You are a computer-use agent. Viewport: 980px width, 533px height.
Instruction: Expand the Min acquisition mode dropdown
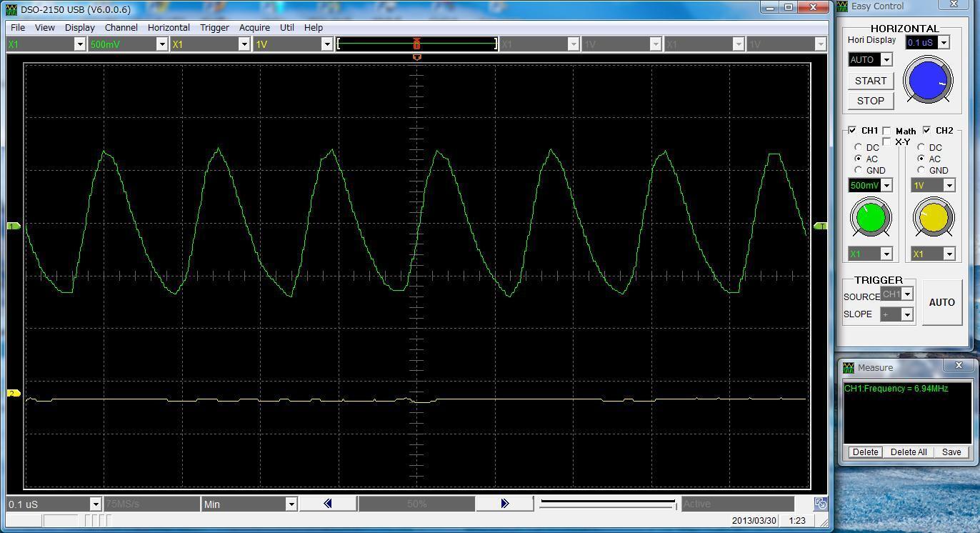click(x=291, y=504)
